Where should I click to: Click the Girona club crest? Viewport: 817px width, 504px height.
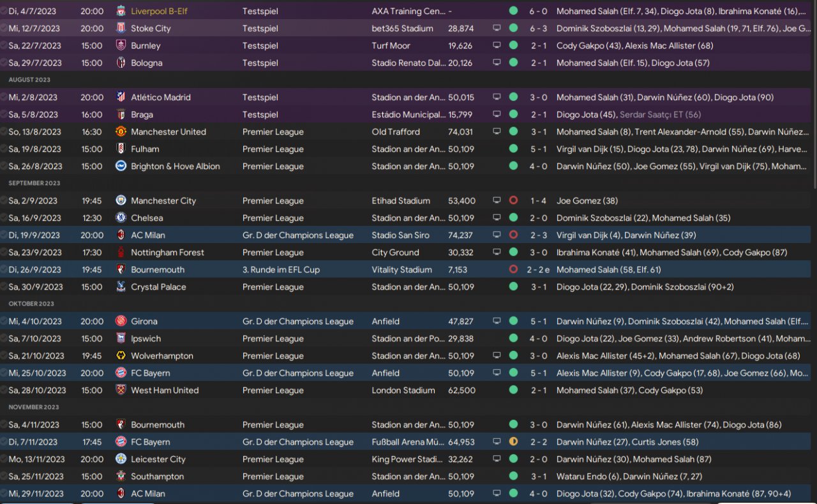pyautogui.click(x=121, y=322)
